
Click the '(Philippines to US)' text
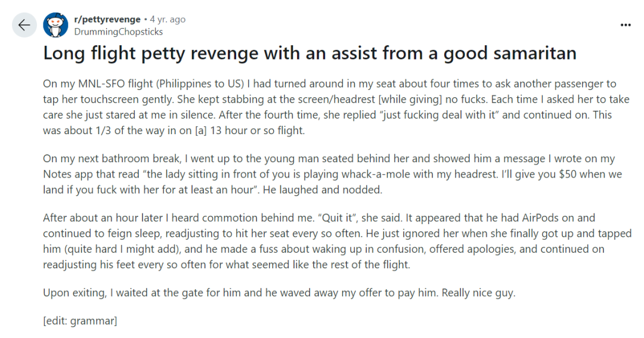200,84
